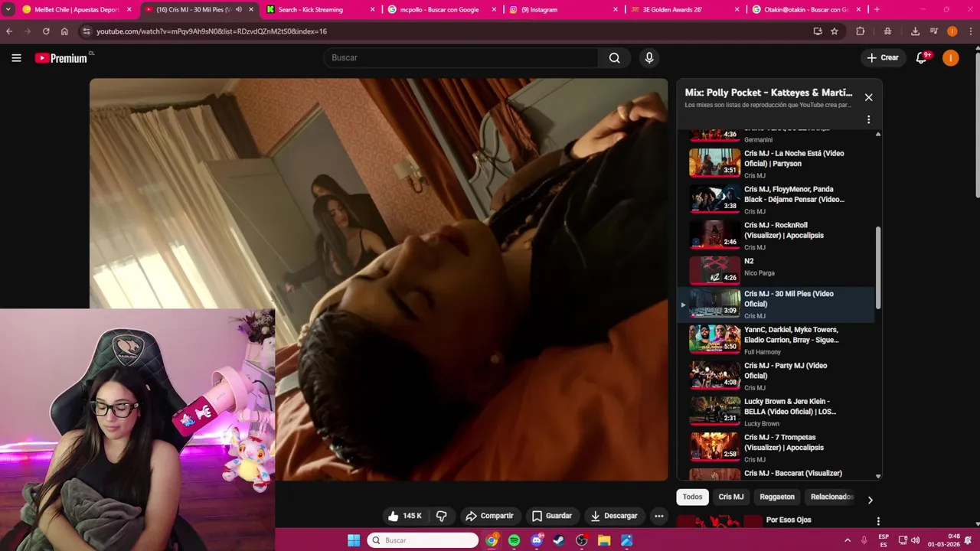Open Discord from the taskbar

click(x=537, y=540)
